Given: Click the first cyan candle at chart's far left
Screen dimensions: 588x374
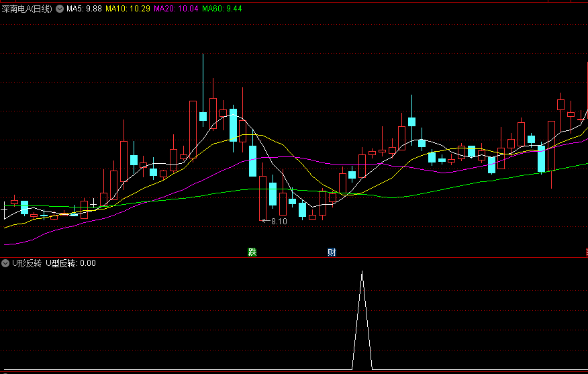Looking at the screenshot, I should [25, 207].
